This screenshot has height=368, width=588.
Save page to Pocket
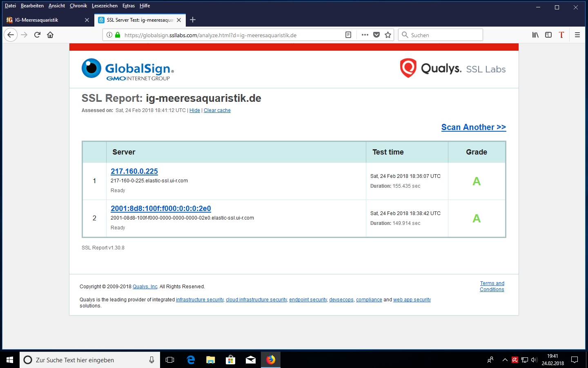click(x=376, y=35)
